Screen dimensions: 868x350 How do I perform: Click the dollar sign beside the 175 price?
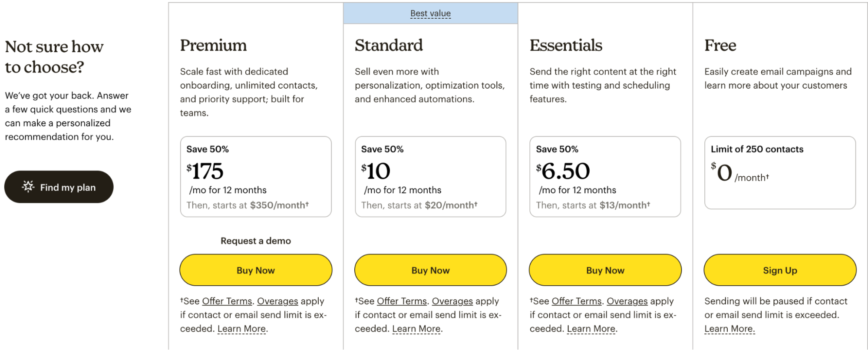[x=189, y=167]
